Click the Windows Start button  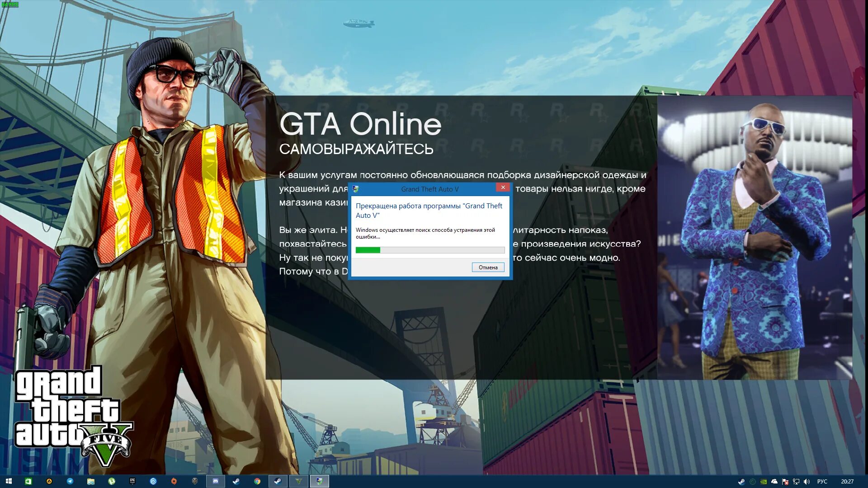point(9,481)
